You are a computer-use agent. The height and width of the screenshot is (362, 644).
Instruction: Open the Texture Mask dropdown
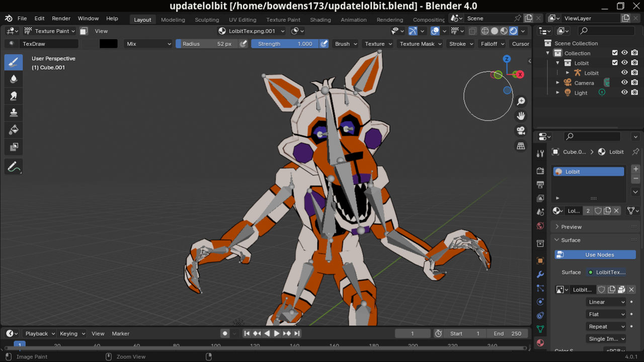[421, 44]
